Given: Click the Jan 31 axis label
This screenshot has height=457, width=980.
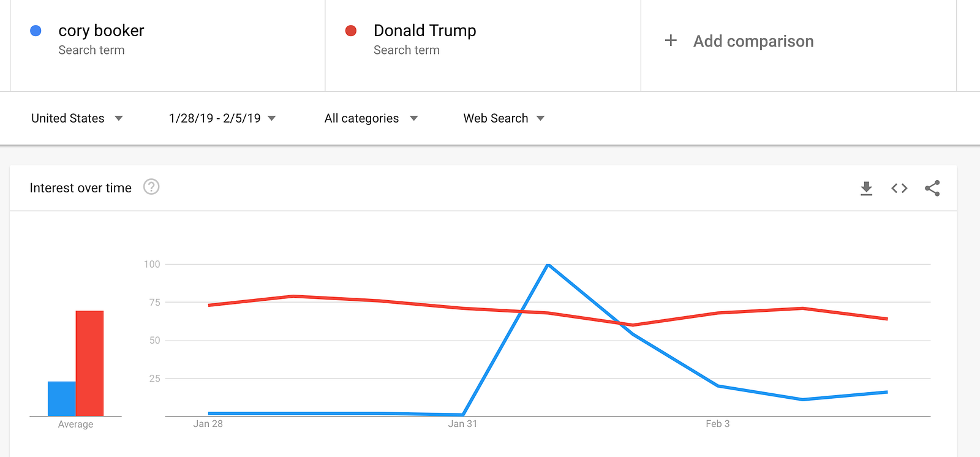Looking at the screenshot, I should coord(462,424).
